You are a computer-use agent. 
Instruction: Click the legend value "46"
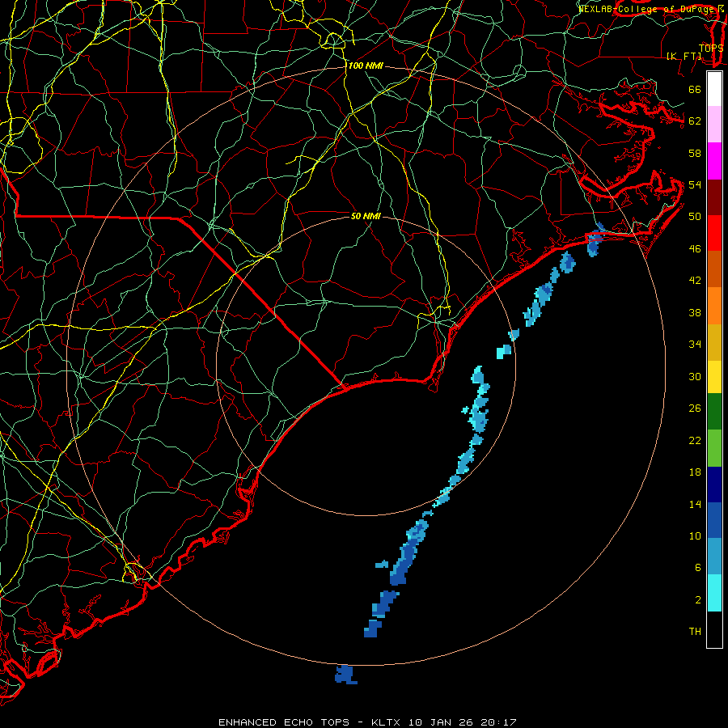click(695, 249)
